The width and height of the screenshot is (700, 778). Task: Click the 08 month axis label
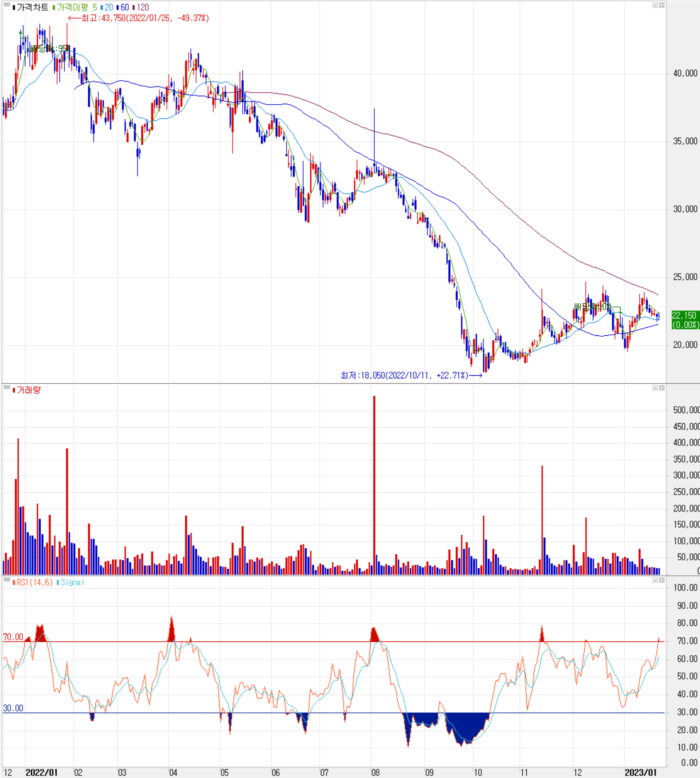point(375,772)
